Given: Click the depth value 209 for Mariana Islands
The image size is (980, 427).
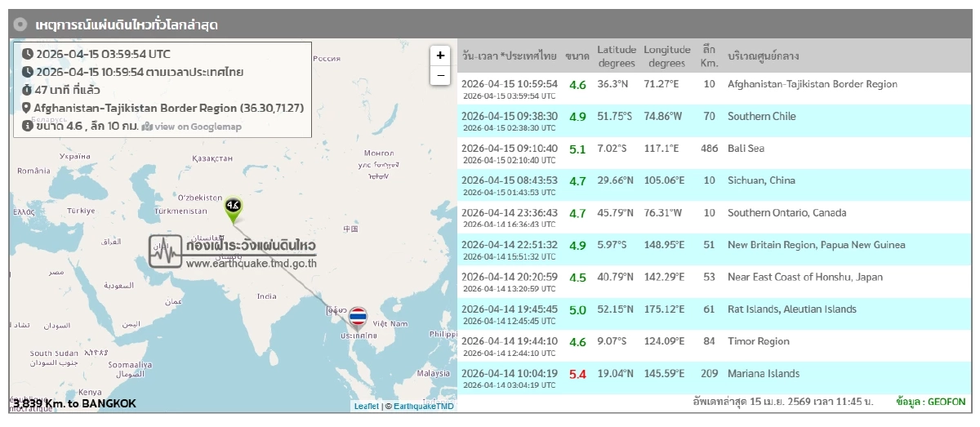Looking at the screenshot, I should pos(710,374).
